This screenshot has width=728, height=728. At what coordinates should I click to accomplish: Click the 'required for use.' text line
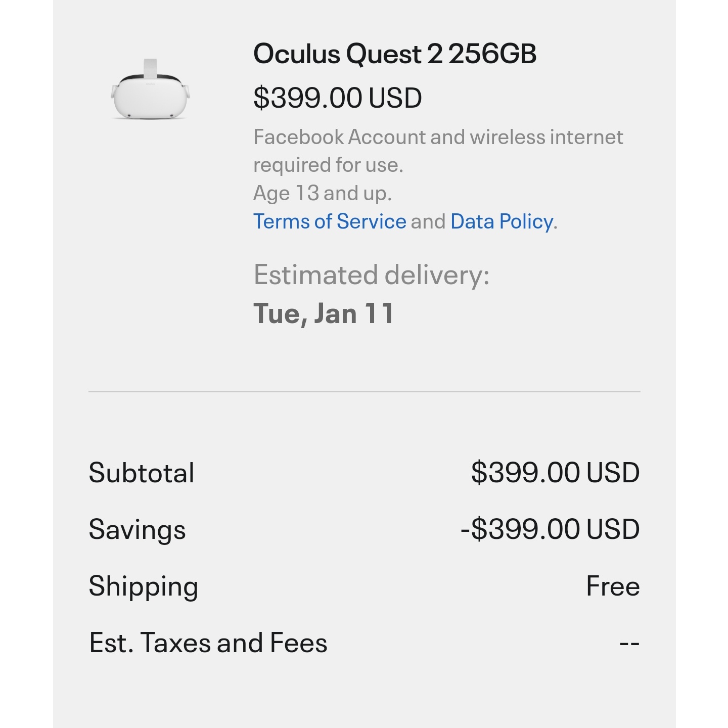point(329,165)
